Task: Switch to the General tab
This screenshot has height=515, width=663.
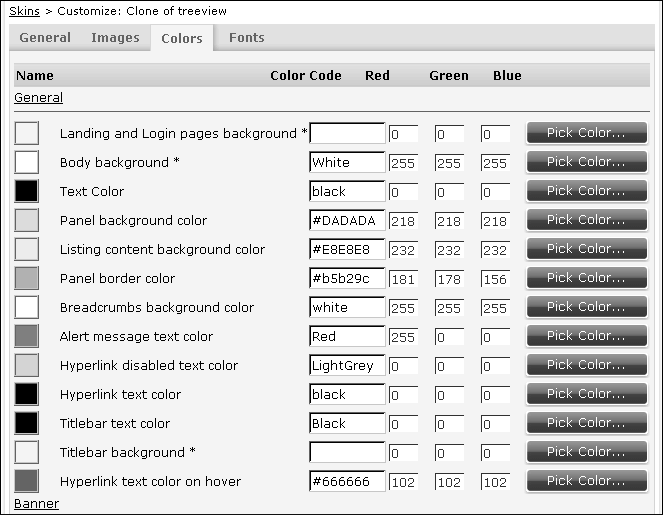Action: pyautogui.click(x=45, y=38)
